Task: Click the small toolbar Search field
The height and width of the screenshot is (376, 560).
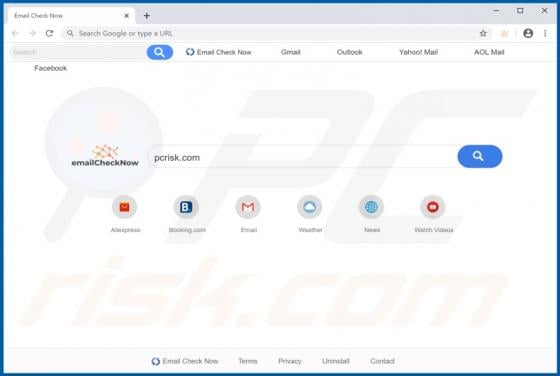Action: coord(78,52)
